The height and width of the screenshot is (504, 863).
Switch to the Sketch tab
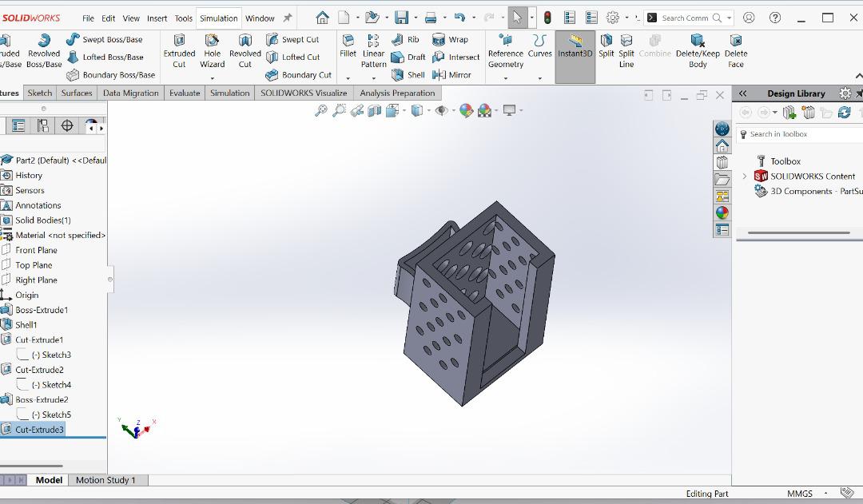[x=40, y=93]
